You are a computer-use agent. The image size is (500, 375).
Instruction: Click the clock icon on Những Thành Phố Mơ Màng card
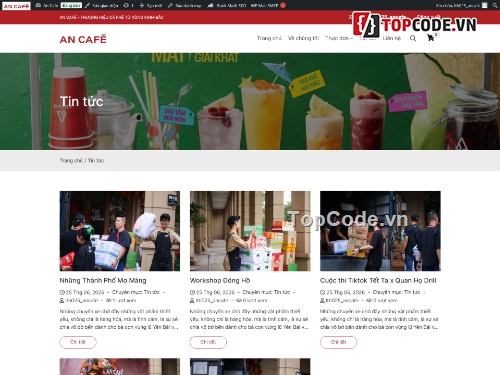pos(62,292)
